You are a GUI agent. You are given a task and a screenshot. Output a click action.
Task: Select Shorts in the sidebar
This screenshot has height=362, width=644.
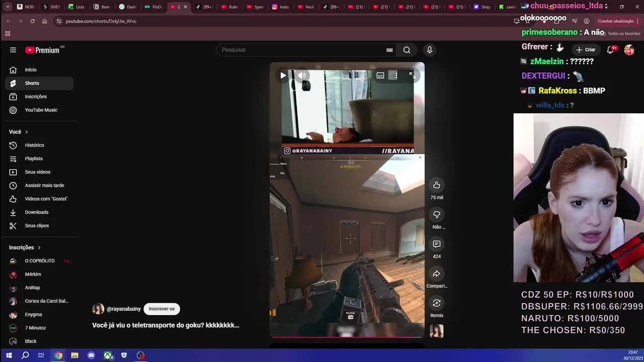pyautogui.click(x=39, y=83)
